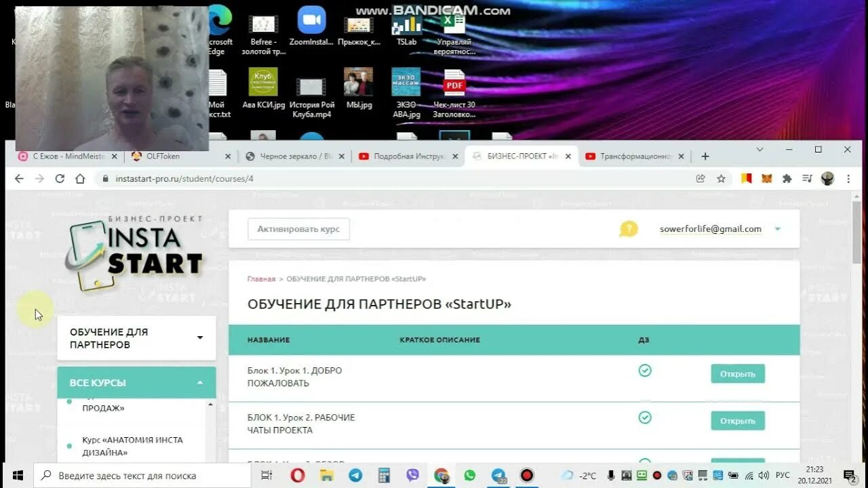Follow the Главная breadcrumb link
Viewport: 868px width, 488px height.
(x=261, y=279)
